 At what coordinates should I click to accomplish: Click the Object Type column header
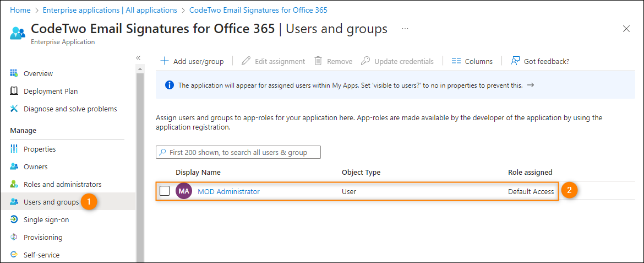[x=361, y=172]
